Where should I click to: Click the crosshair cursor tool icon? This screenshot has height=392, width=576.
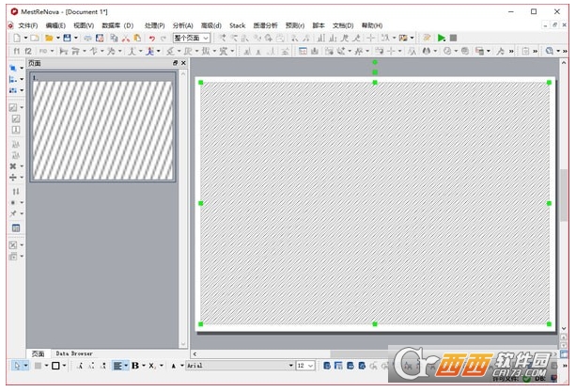coord(370,38)
